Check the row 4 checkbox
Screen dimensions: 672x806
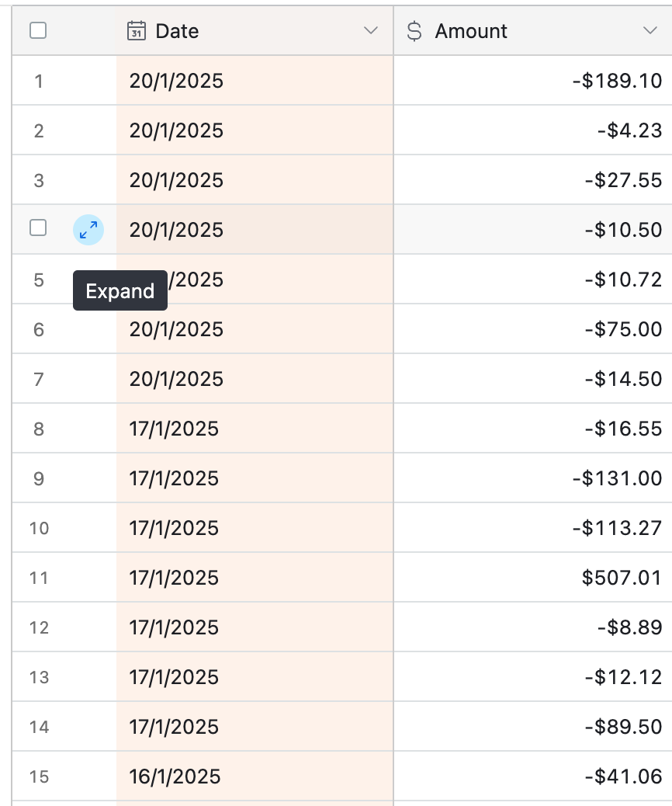pyautogui.click(x=38, y=228)
